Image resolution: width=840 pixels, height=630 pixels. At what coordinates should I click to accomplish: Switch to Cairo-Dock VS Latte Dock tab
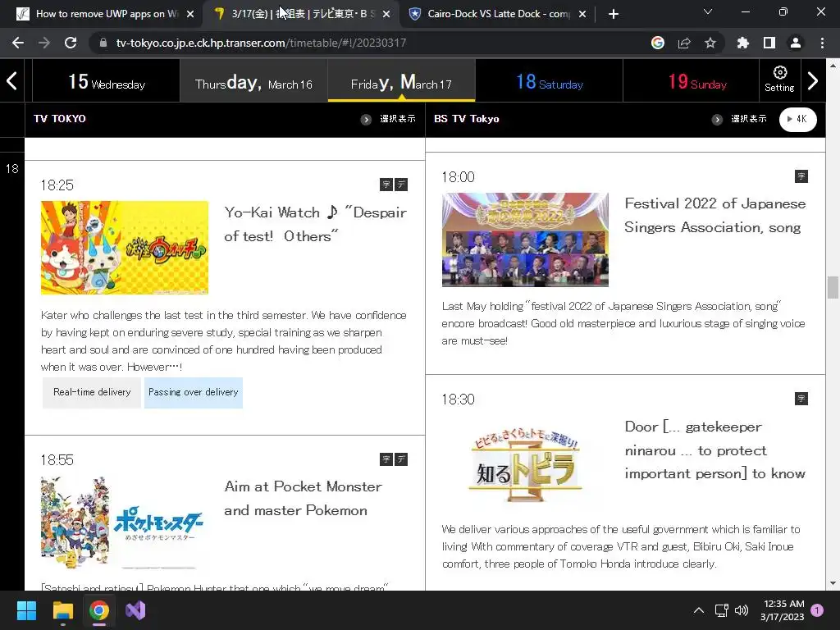(x=498, y=14)
